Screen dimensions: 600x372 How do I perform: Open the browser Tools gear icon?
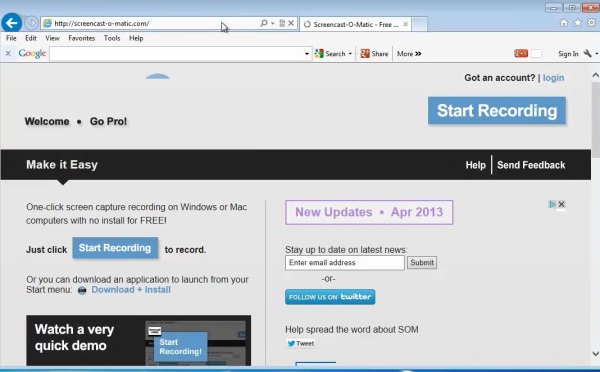[x=591, y=23]
